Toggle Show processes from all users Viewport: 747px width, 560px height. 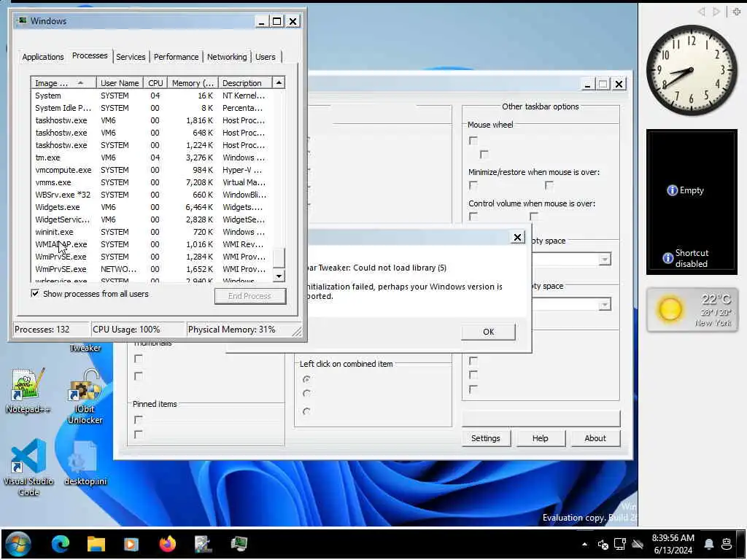click(x=35, y=293)
